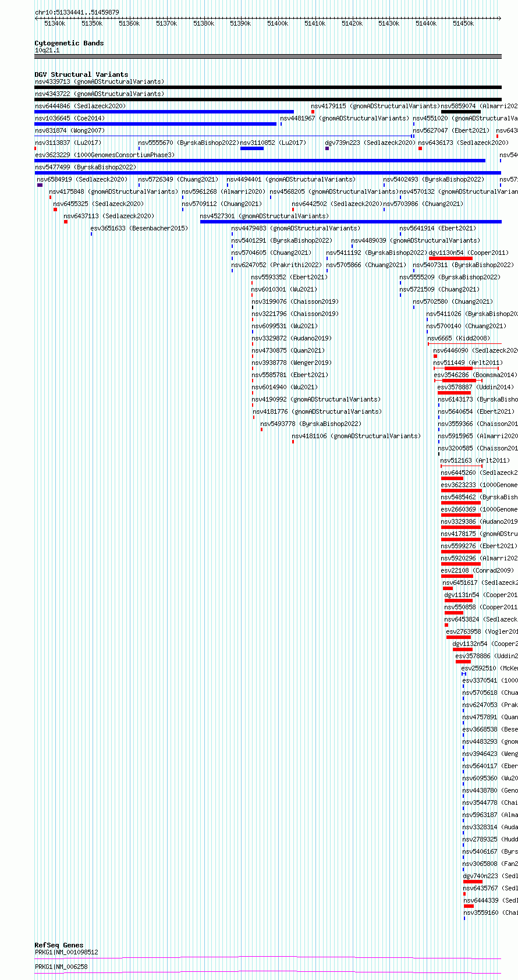Click the esv22108 (Conrad2009) label

pyautogui.click(x=477, y=570)
